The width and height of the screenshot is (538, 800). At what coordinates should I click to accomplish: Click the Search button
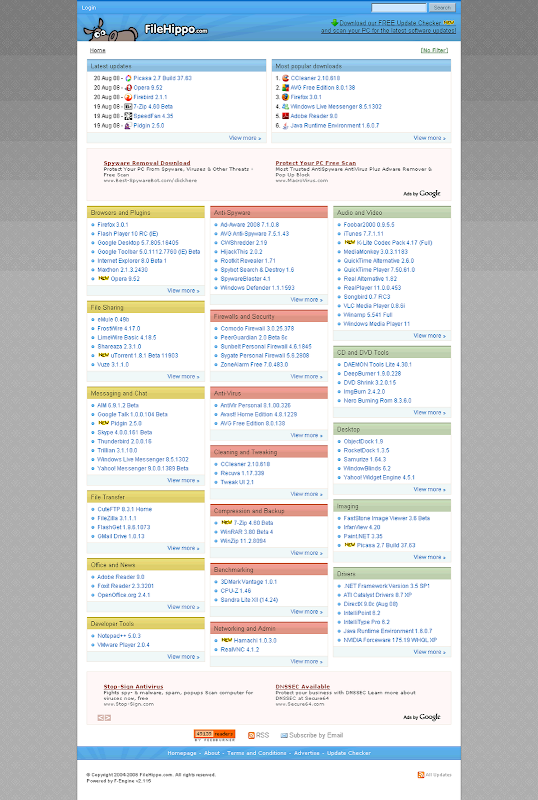(x=442, y=8)
